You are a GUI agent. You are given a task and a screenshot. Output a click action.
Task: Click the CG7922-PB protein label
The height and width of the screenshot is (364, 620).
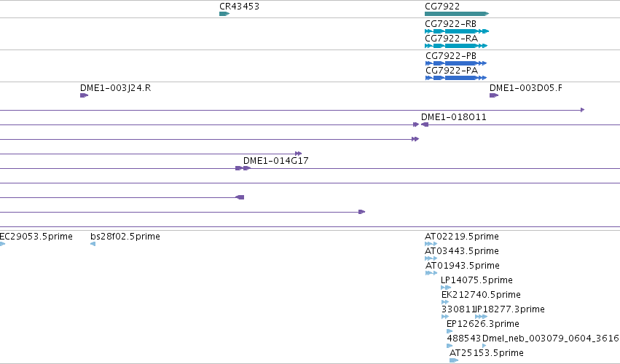pos(451,56)
